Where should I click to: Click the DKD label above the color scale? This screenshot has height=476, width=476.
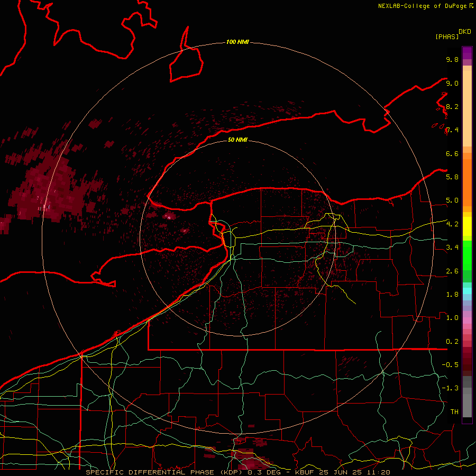[x=465, y=32]
